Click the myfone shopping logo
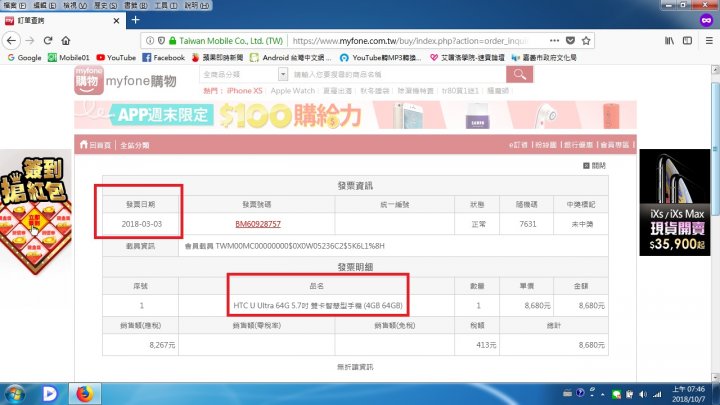Screen dimensions: 720x405 pyautogui.click(x=125, y=80)
